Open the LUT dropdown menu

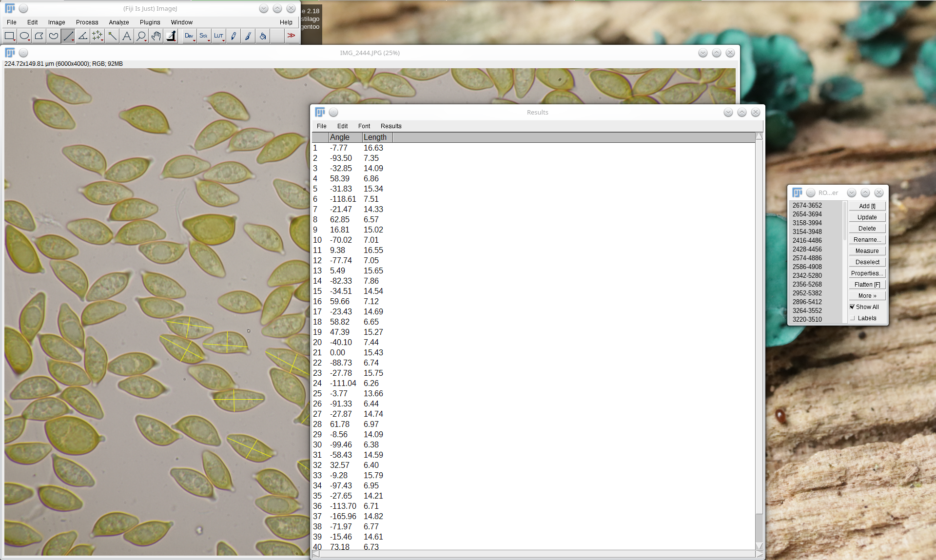pyautogui.click(x=218, y=36)
